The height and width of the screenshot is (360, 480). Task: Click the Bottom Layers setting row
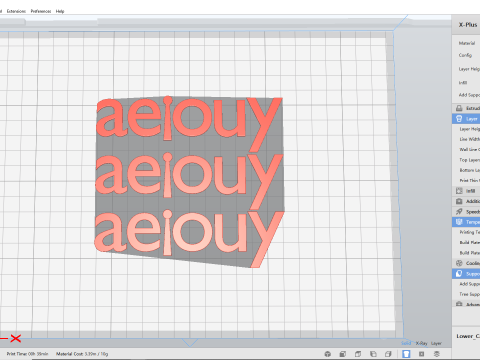tap(469, 170)
